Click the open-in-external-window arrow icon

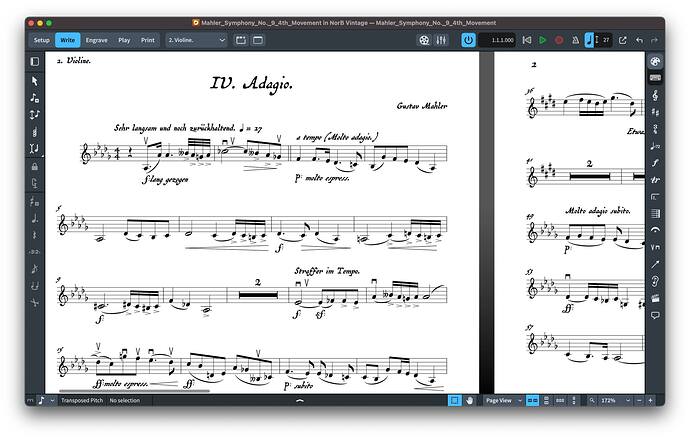pyautogui.click(x=623, y=40)
